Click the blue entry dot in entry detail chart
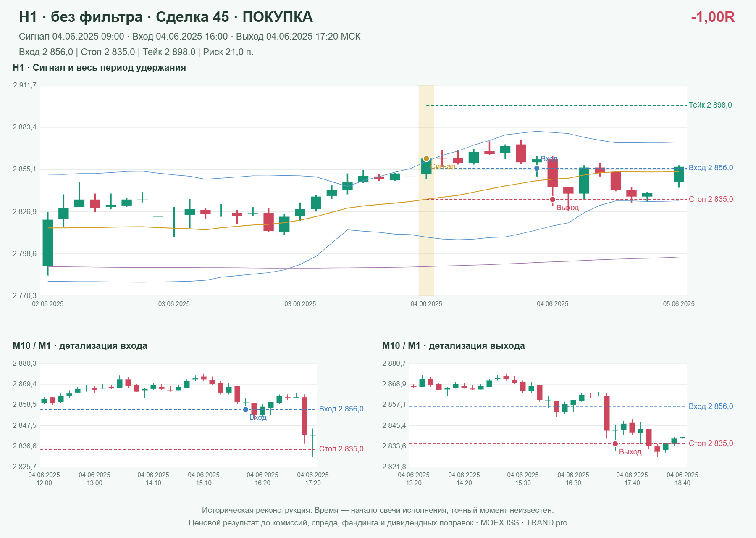The width and height of the screenshot is (756, 538). tap(246, 409)
